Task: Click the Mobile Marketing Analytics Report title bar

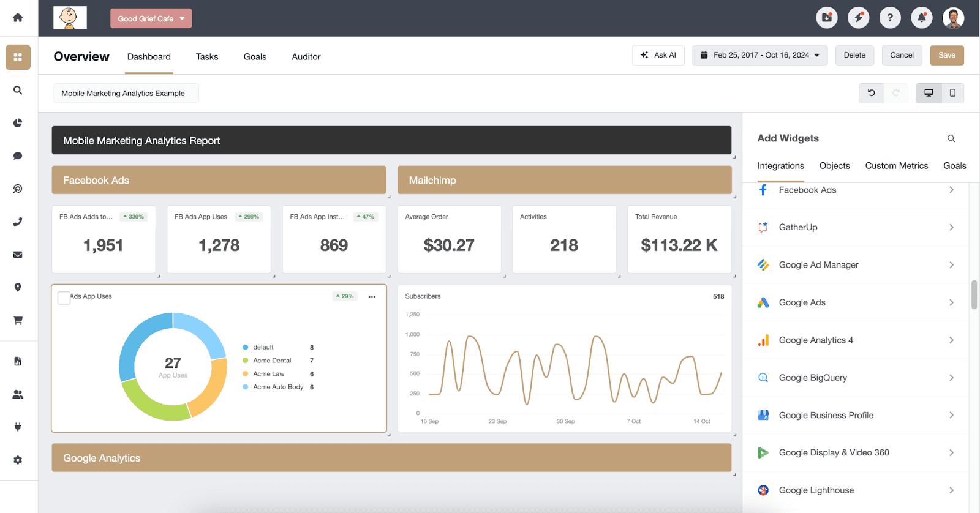Action: [x=391, y=140]
